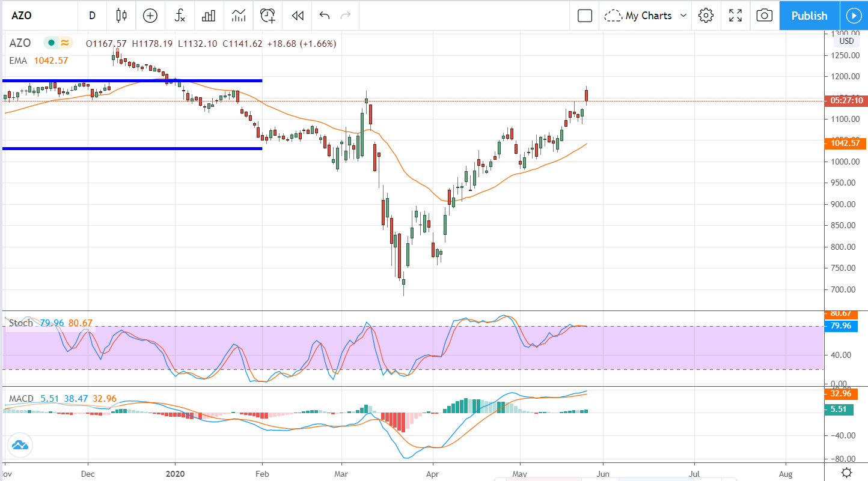Toggle the orange approximate-data indicator beside AZO
868x481 pixels.
(64, 43)
